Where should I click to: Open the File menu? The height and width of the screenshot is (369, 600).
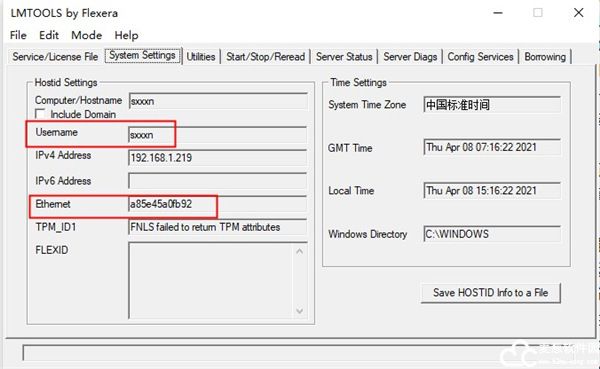18,35
